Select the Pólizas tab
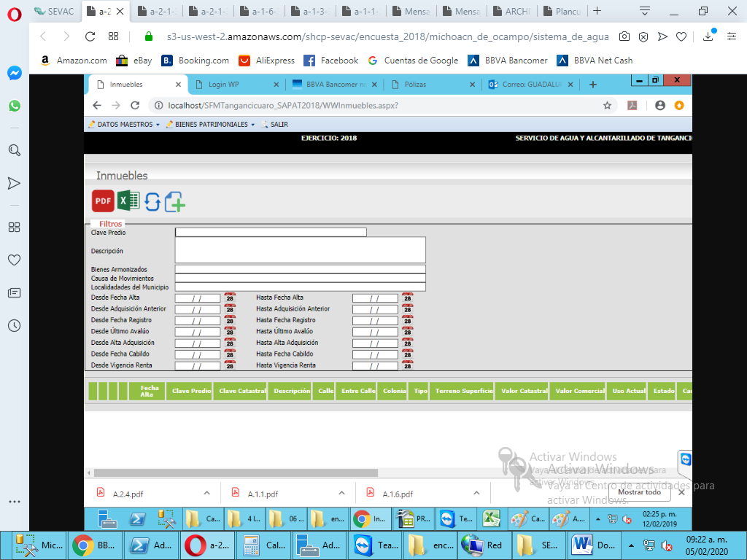The width and height of the screenshot is (747, 560). coord(433,85)
